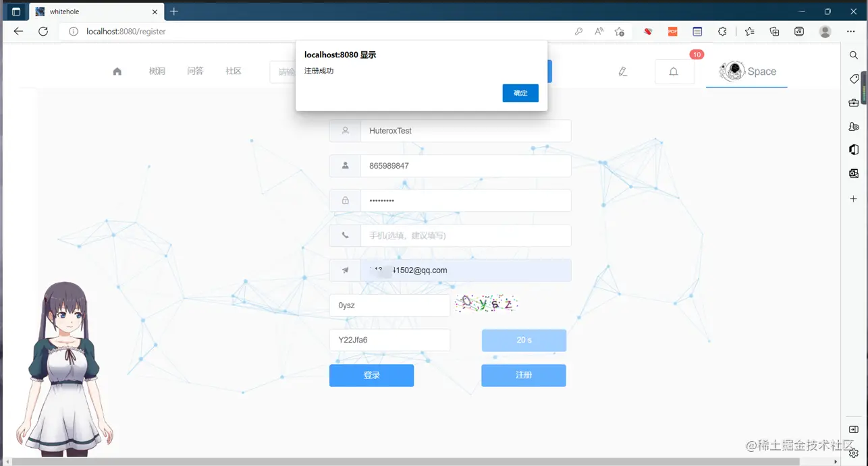Click the pencil write-post icon
The width and height of the screenshot is (868, 466).
coord(623,71)
